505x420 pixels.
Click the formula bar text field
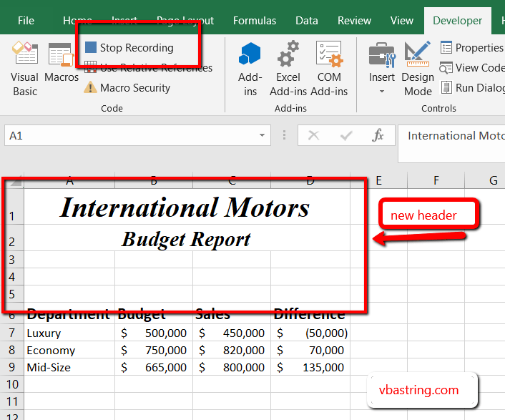point(451,144)
